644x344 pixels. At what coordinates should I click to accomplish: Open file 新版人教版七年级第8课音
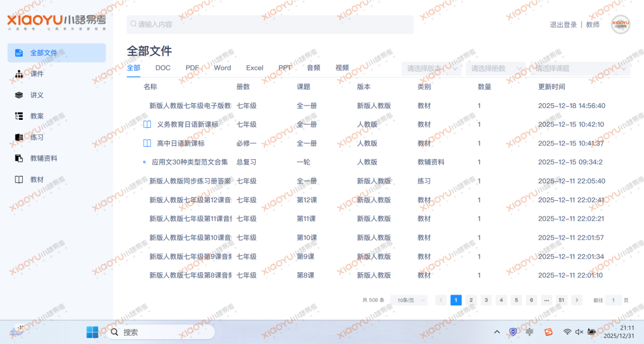tap(191, 275)
